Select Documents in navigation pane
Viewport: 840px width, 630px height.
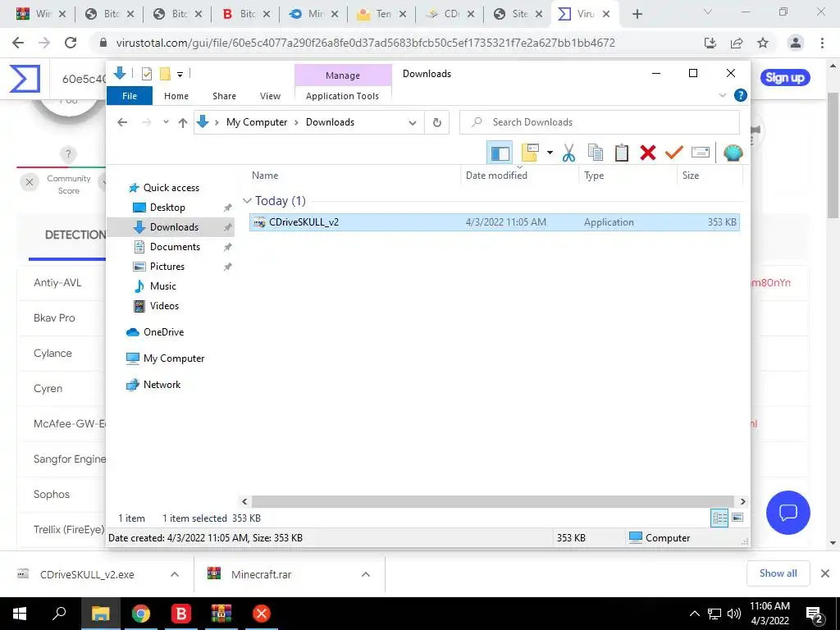point(176,247)
